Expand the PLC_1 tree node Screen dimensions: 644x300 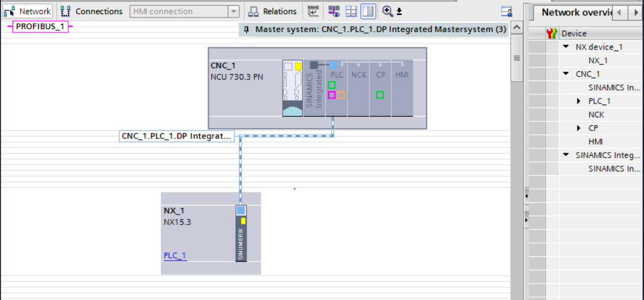(579, 101)
